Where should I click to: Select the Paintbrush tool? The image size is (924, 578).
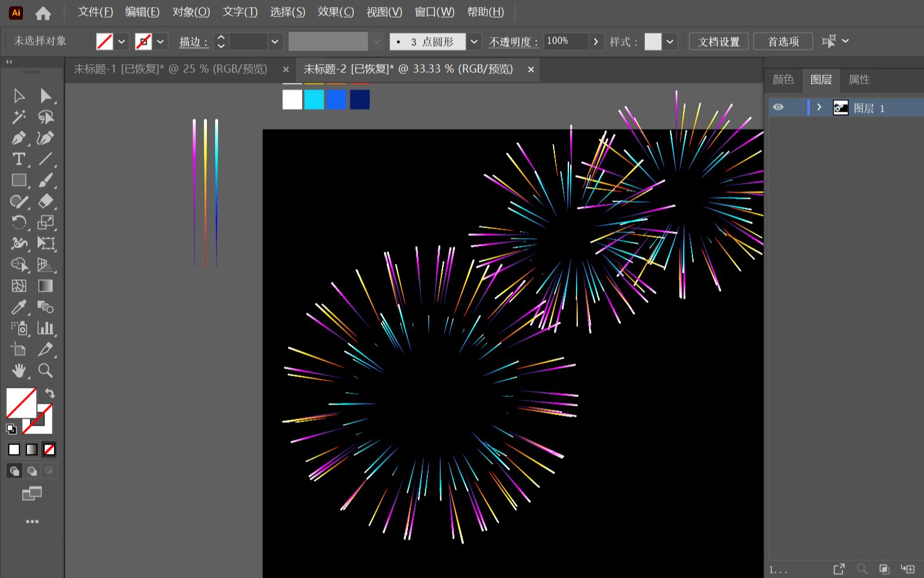point(45,181)
